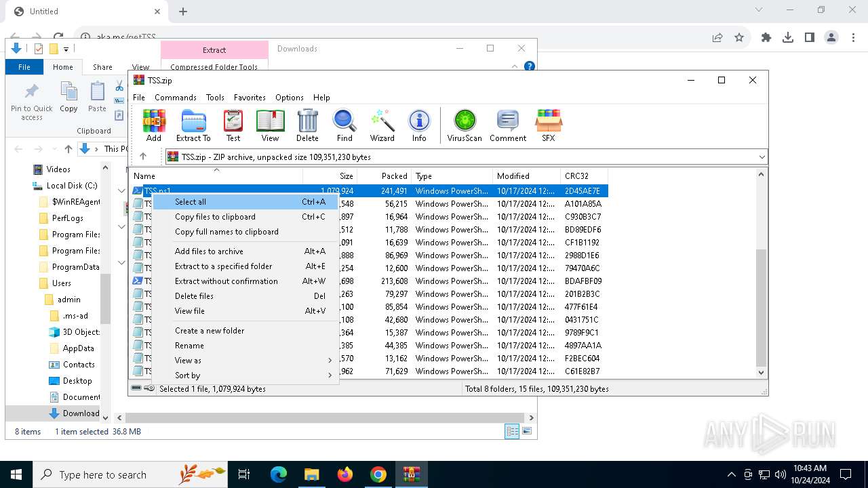Screen dimensions: 868x488
Task: Click the SFX toolbar icon
Action: pos(548,125)
